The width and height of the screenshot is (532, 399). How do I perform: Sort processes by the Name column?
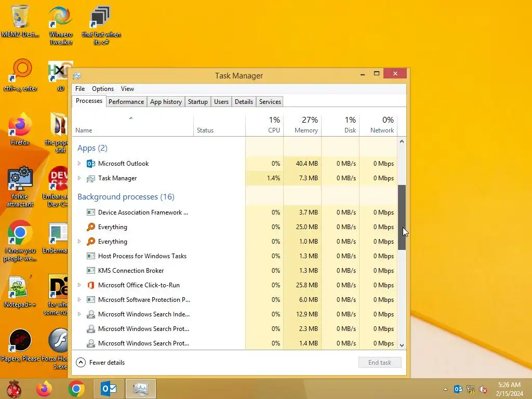(x=132, y=125)
